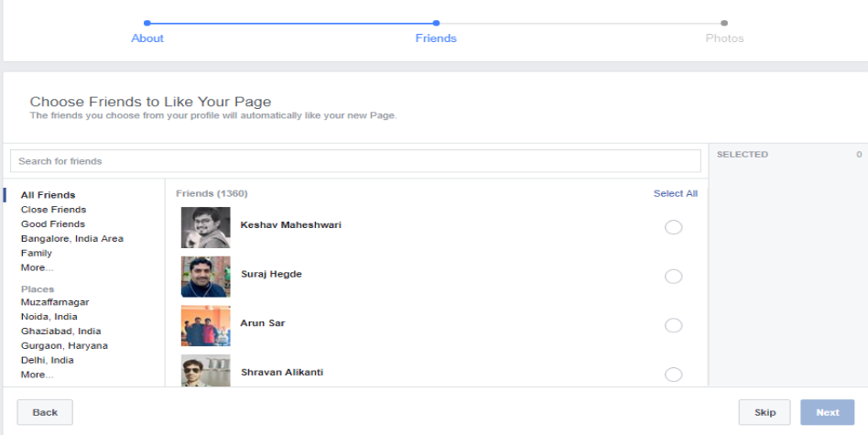The width and height of the screenshot is (868, 435).
Task: Click Suraj Hegde's profile photo
Action: tap(205, 277)
